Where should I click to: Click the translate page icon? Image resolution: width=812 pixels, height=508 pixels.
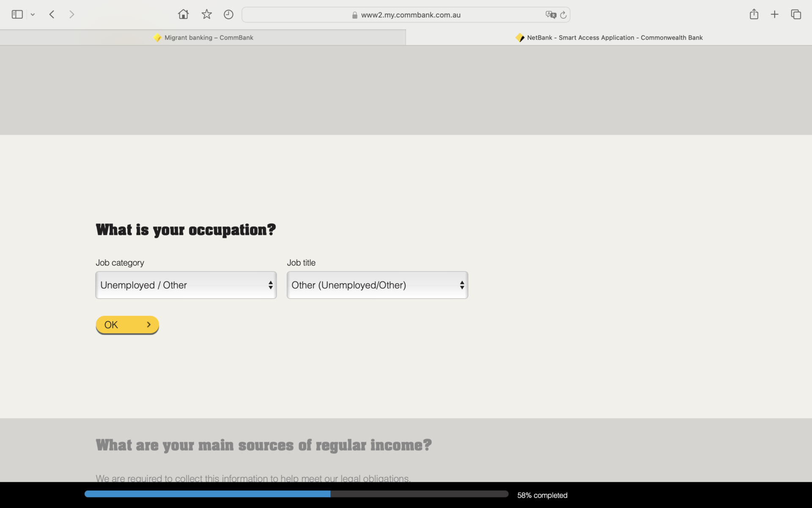pos(551,15)
